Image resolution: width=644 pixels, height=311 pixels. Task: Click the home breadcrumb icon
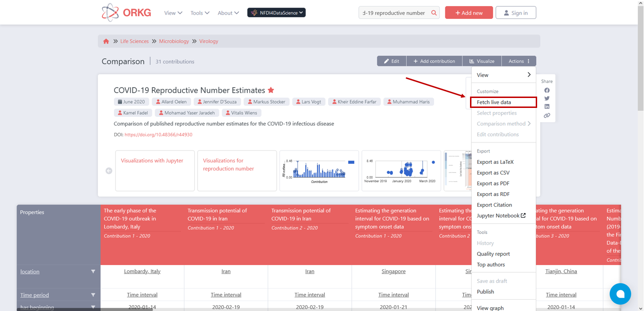(106, 41)
